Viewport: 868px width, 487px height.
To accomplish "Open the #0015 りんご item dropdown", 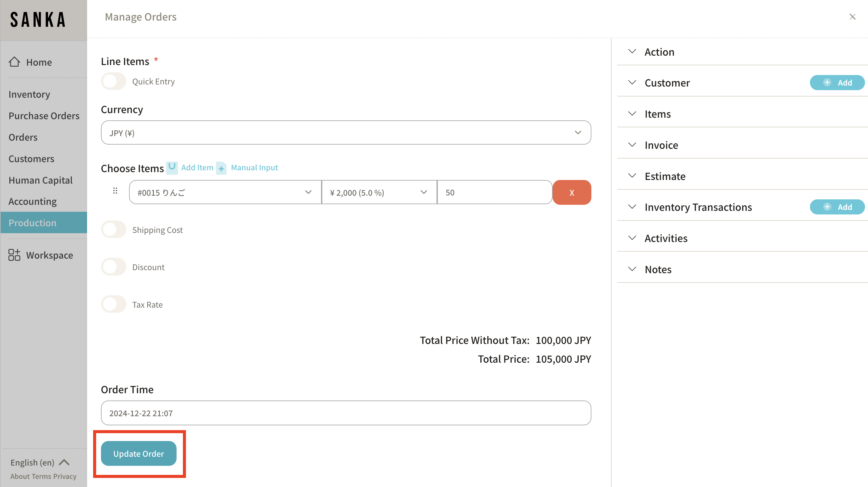I will click(x=225, y=192).
